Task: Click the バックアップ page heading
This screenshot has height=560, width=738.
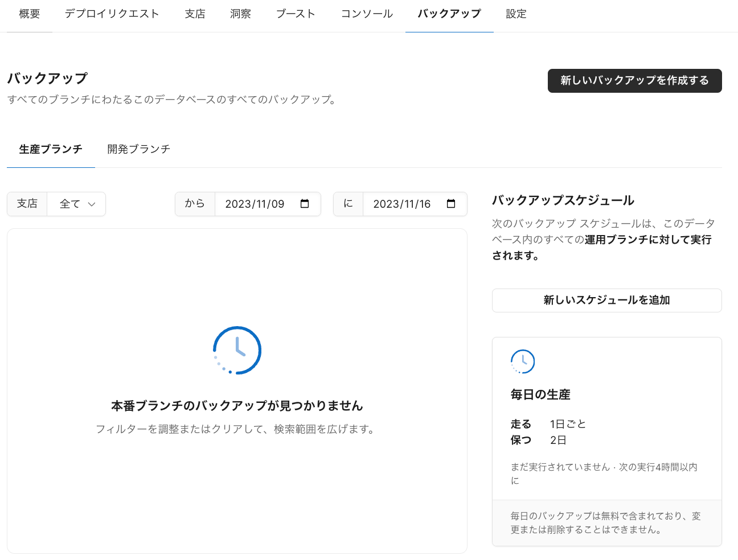Action: click(x=47, y=78)
